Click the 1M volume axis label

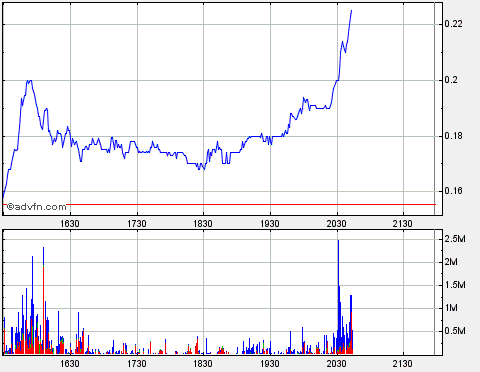point(451,308)
